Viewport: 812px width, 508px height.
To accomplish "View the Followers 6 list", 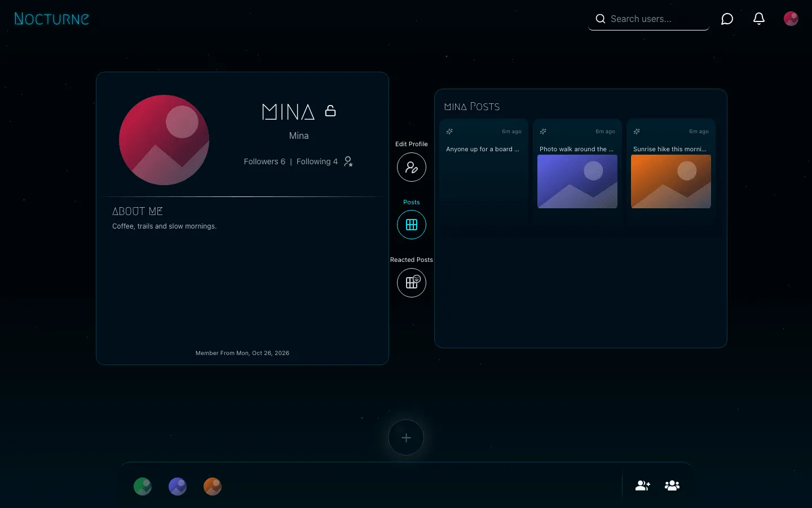I will click(x=264, y=161).
